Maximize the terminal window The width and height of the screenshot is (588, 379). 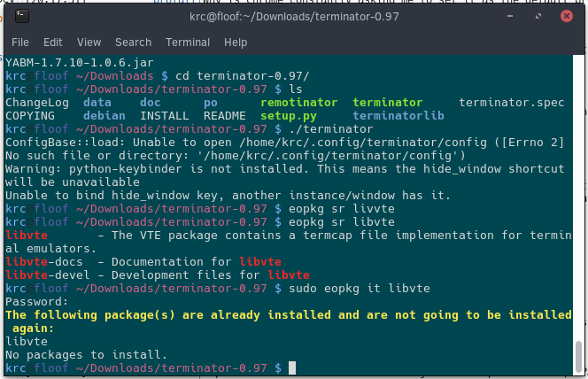(x=538, y=16)
